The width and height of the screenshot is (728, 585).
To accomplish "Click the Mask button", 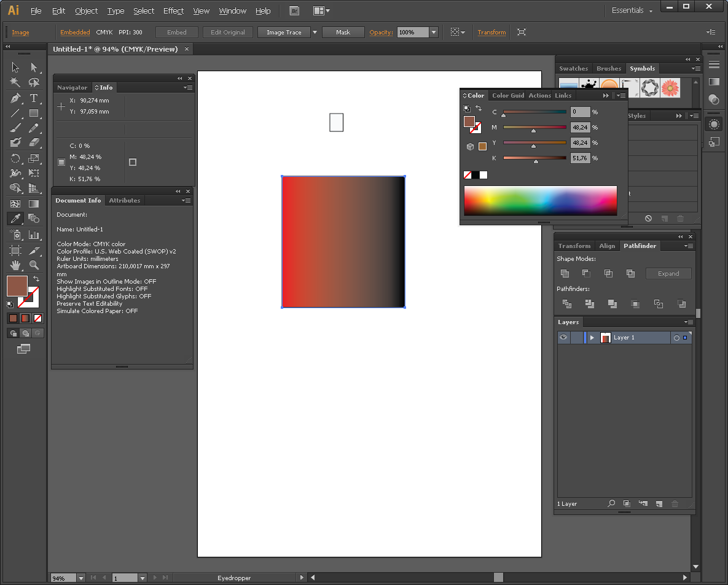I will pos(343,33).
